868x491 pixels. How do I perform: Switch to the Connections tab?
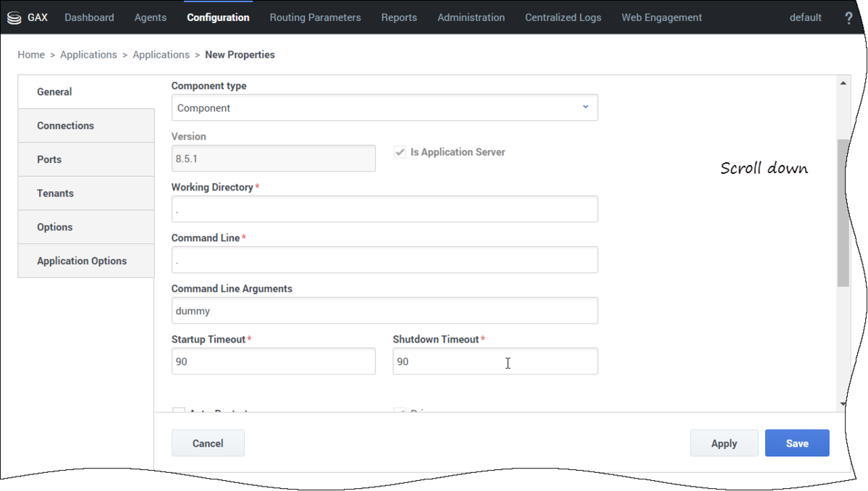point(86,126)
